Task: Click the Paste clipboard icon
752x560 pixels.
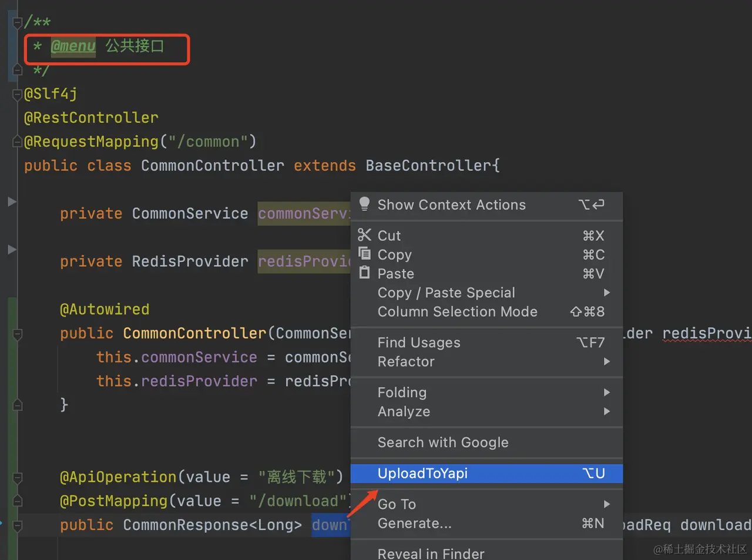Action: pos(364,273)
